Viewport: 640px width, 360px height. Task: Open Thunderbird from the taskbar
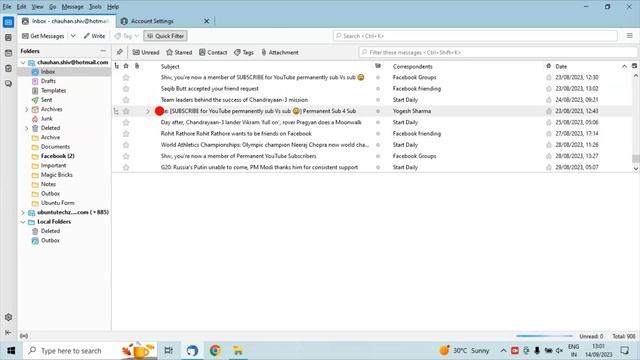coord(192,351)
